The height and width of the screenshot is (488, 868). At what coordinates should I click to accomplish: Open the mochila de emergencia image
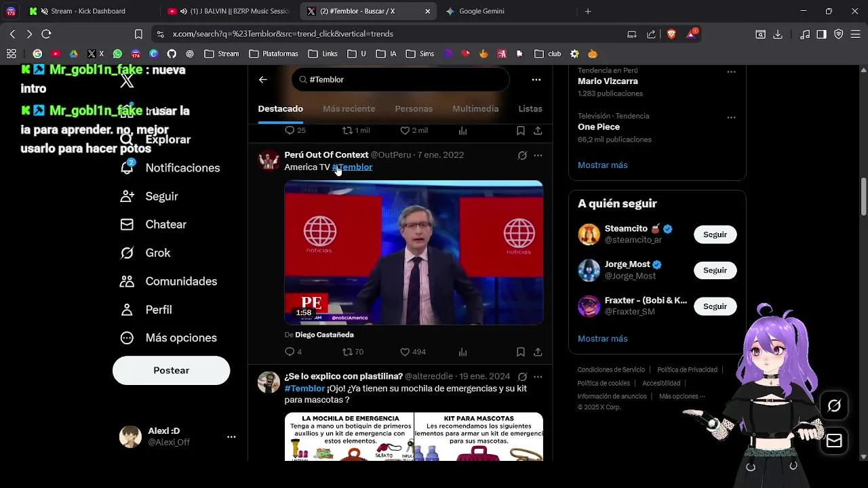(x=349, y=436)
